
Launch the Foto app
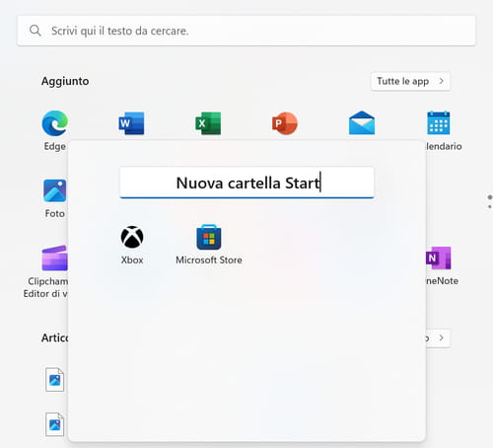pyautogui.click(x=55, y=190)
